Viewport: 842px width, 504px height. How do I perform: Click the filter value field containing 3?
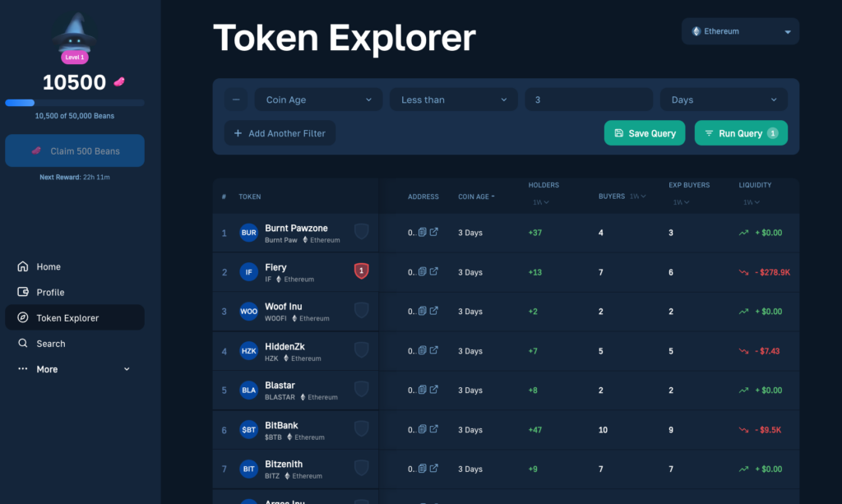point(589,99)
